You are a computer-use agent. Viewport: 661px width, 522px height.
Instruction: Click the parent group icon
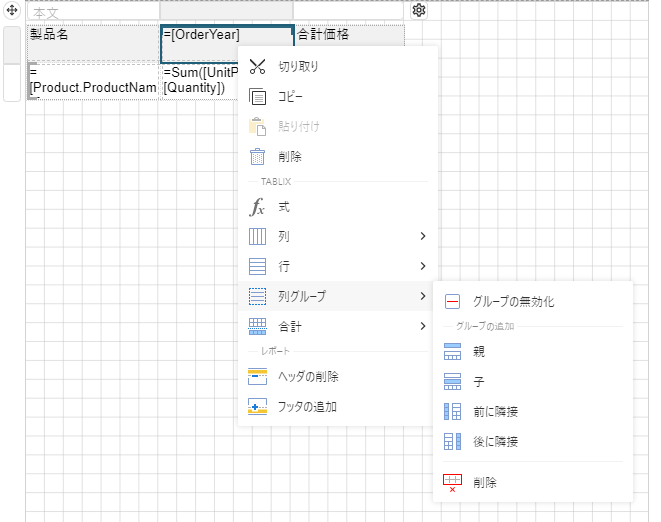452,352
